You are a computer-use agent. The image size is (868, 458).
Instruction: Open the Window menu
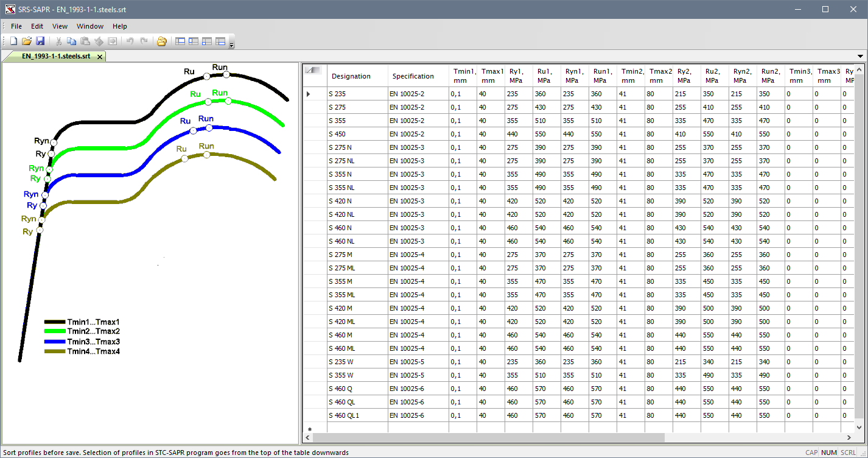tap(90, 26)
